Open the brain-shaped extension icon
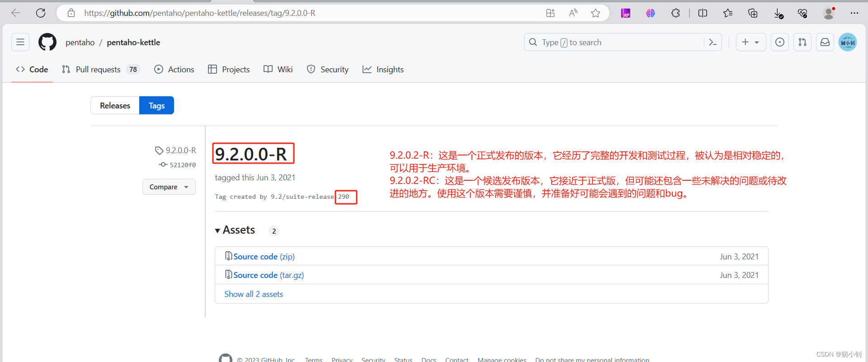The width and height of the screenshot is (868, 362). [651, 13]
